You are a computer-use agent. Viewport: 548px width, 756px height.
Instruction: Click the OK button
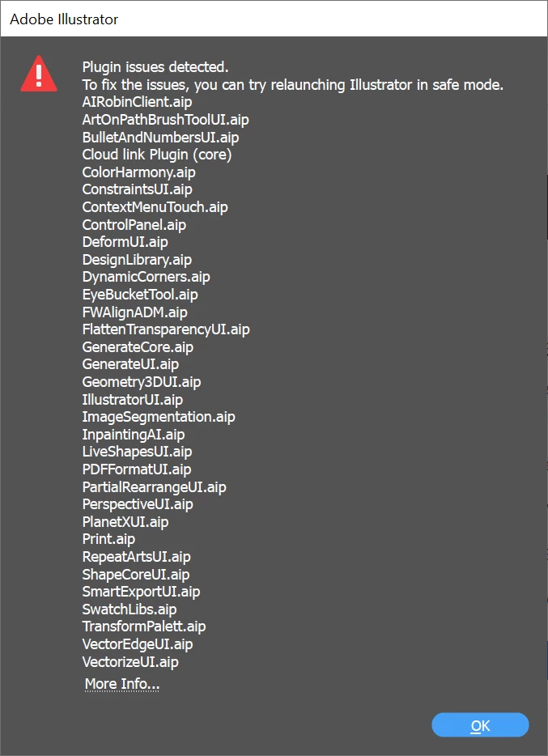480,725
